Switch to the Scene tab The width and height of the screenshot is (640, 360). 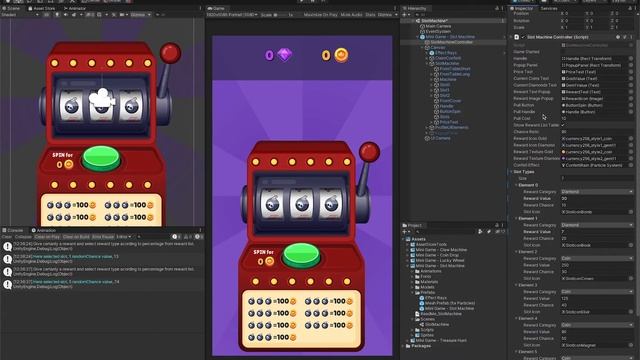tap(11, 8)
